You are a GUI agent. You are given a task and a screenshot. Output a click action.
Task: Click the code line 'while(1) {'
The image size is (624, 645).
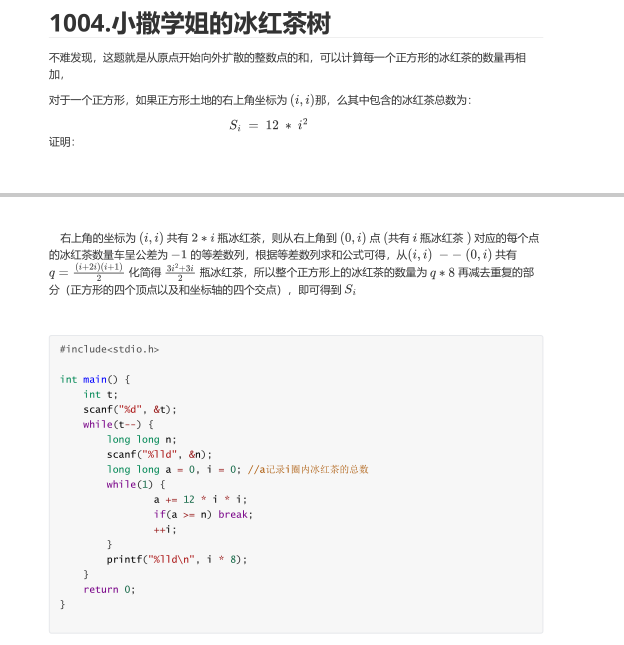coord(136,485)
